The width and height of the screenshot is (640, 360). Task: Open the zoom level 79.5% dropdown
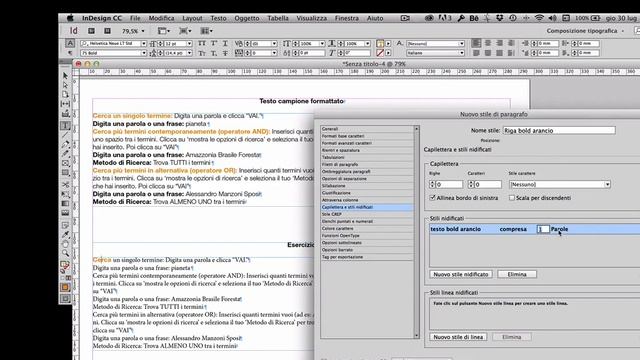[x=143, y=31]
